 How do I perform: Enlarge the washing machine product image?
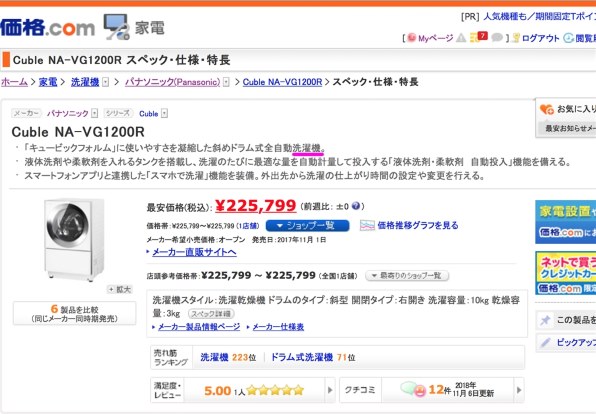click(120, 289)
